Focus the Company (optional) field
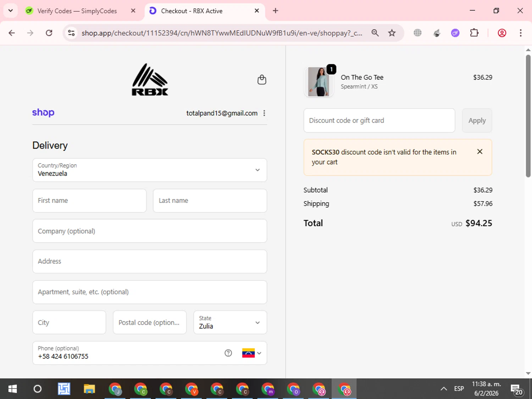 click(x=150, y=231)
